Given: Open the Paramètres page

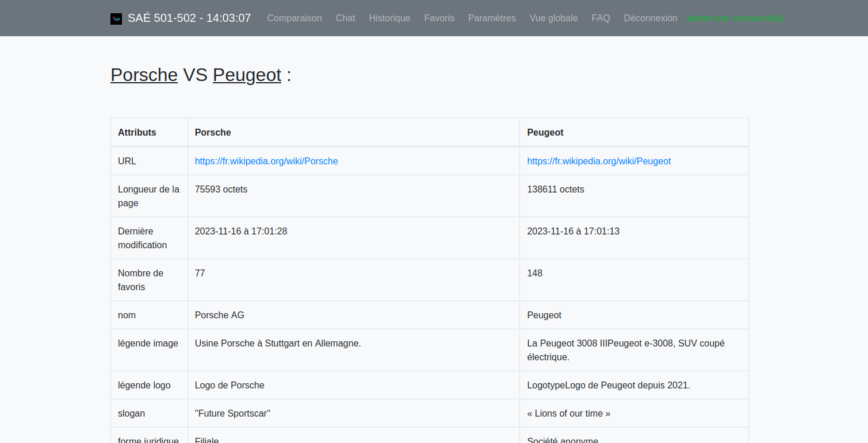Looking at the screenshot, I should [x=492, y=18].
